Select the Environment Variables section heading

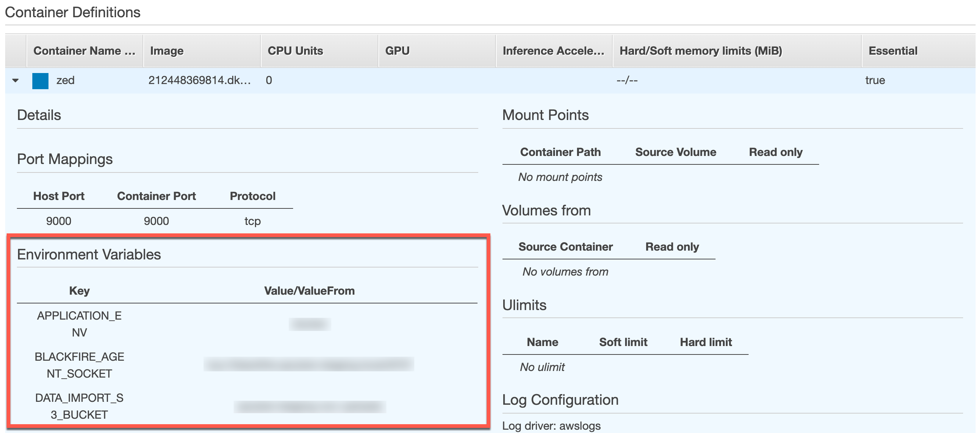pyautogui.click(x=89, y=255)
